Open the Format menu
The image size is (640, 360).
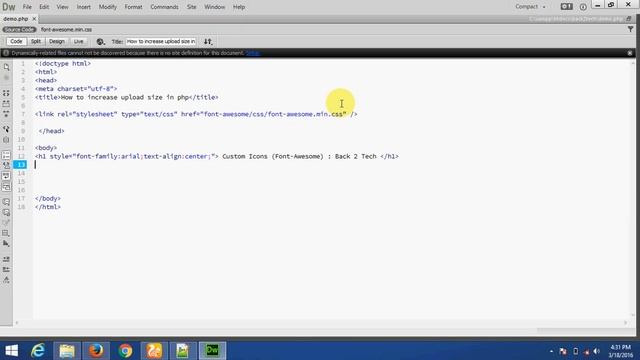coord(133,7)
